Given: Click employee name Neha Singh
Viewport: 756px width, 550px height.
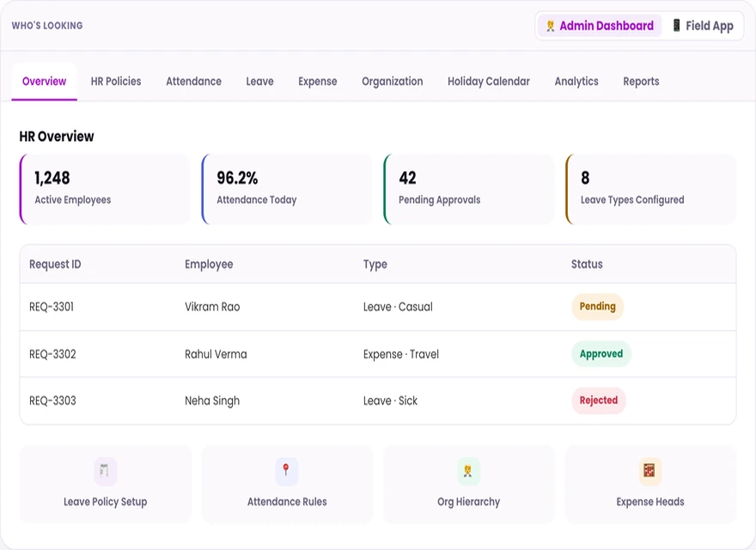Looking at the screenshot, I should [x=212, y=401].
